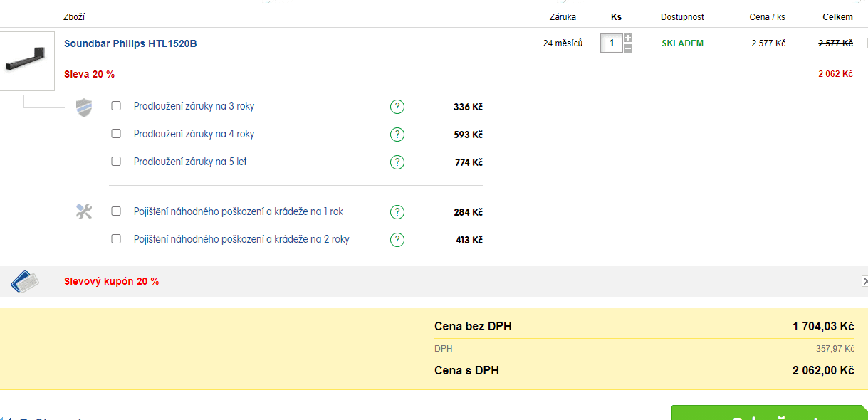Click the insurance tools icon
The height and width of the screenshot is (420, 868).
[x=84, y=211]
